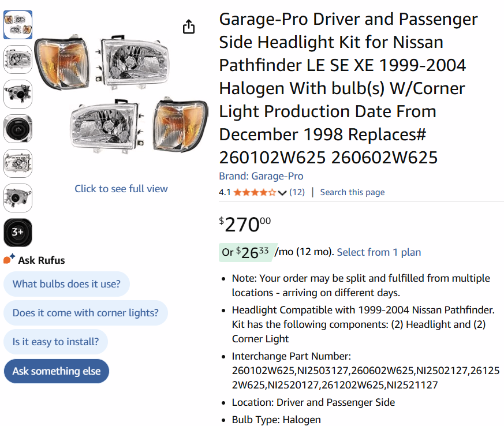
Task: Open the 3+ extra images thumbnail
Action: 18,231
